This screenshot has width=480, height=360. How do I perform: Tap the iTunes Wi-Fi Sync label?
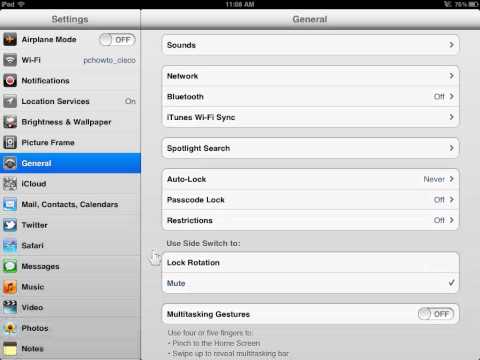(x=201, y=117)
